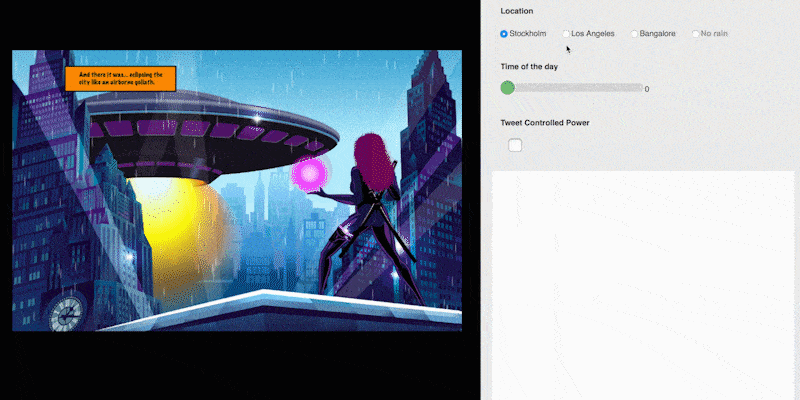This screenshot has width=800, height=400.
Task: Click the right end of the time slider track
Action: click(638, 88)
